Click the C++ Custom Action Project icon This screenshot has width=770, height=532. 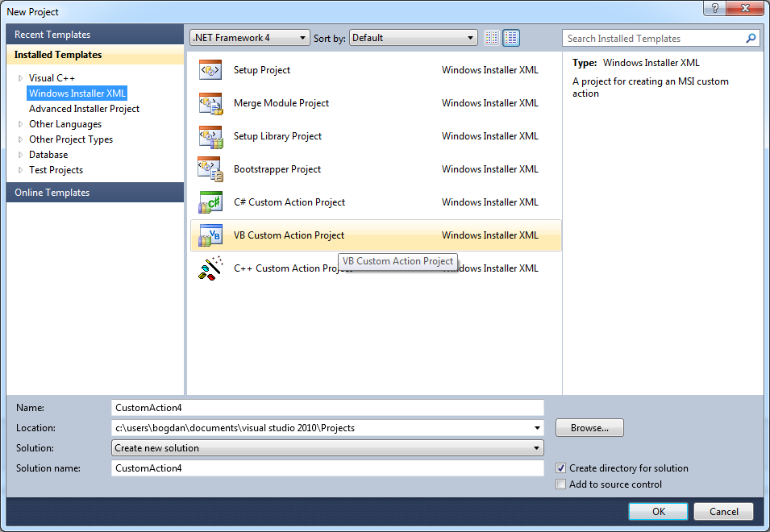210,268
